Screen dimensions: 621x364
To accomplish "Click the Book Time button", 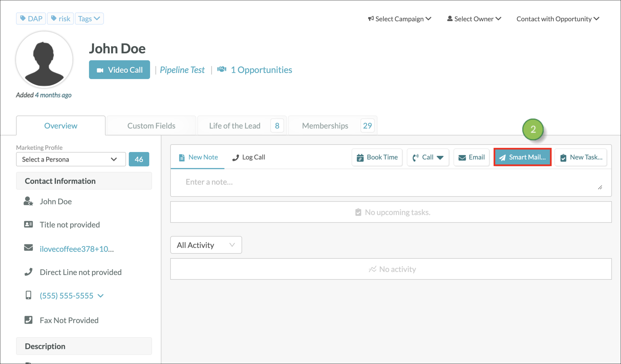I will click(x=377, y=157).
